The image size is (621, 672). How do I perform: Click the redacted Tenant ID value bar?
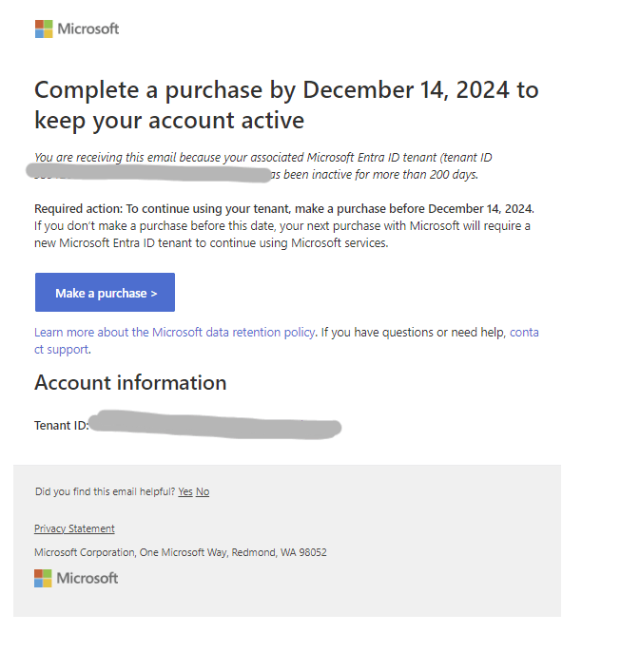click(216, 425)
